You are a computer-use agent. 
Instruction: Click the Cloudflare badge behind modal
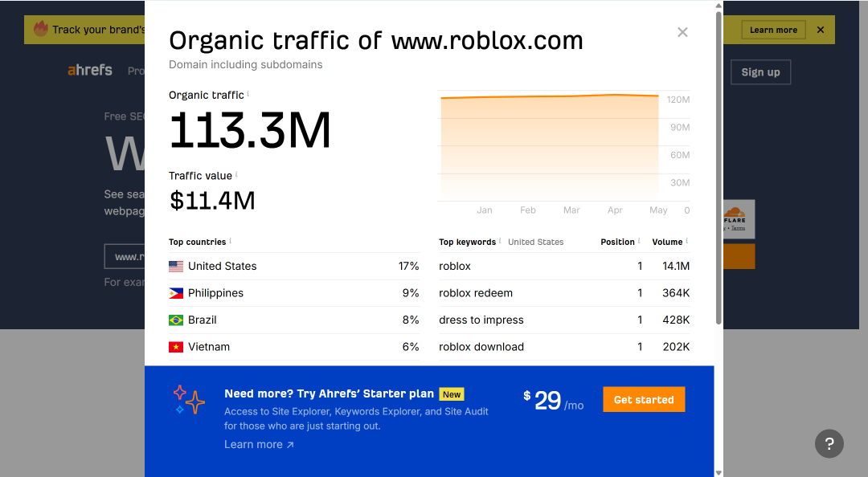(739, 219)
